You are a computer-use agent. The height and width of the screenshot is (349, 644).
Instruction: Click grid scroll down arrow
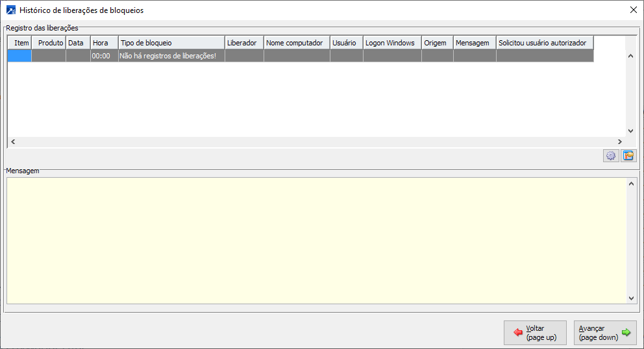pos(631,131)
